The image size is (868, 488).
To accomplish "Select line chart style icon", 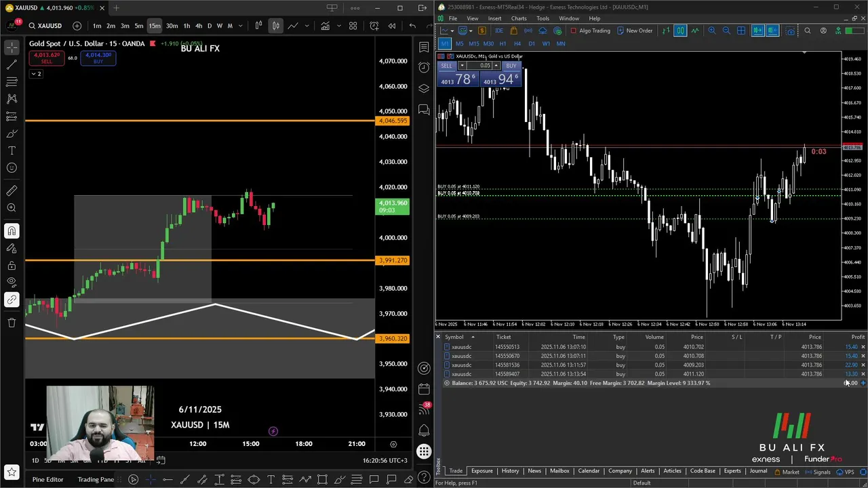I will 292,26.
